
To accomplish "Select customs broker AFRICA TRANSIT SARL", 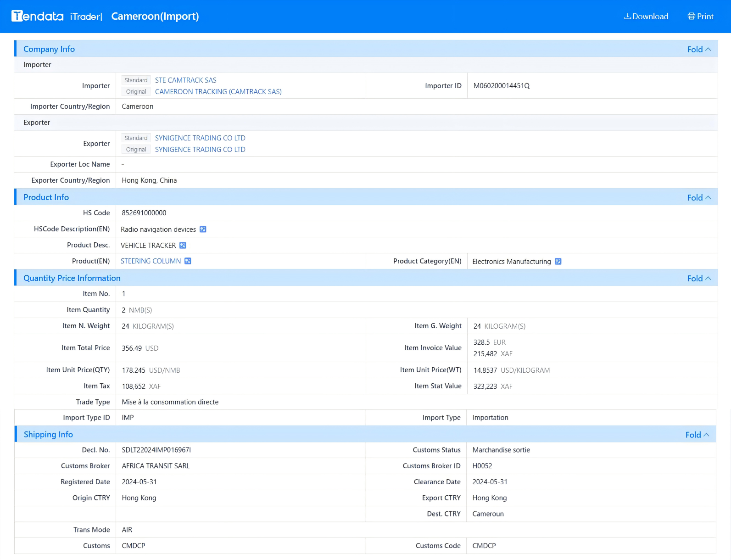I will (x=156, y=465).
